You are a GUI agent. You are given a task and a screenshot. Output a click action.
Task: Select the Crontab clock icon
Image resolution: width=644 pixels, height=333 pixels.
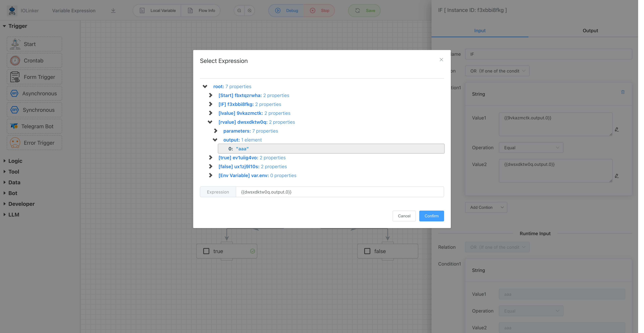pos(15,61)
